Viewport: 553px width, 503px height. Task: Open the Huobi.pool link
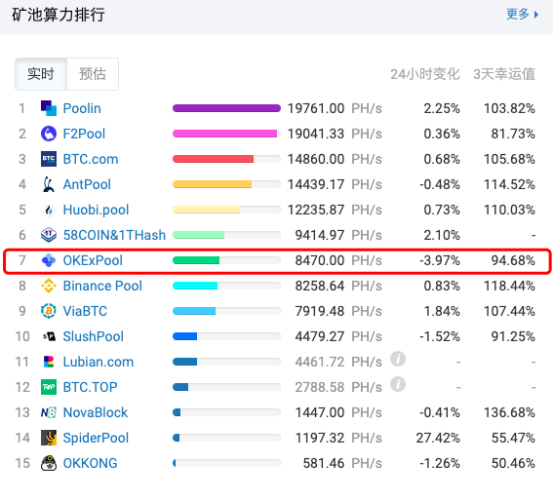(96, 210)
